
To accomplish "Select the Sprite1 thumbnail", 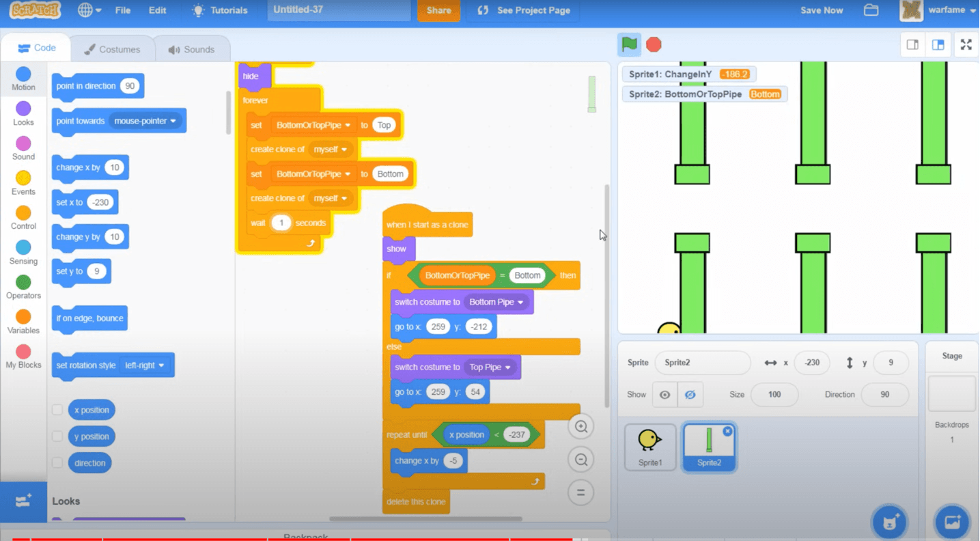I will 650,447.
